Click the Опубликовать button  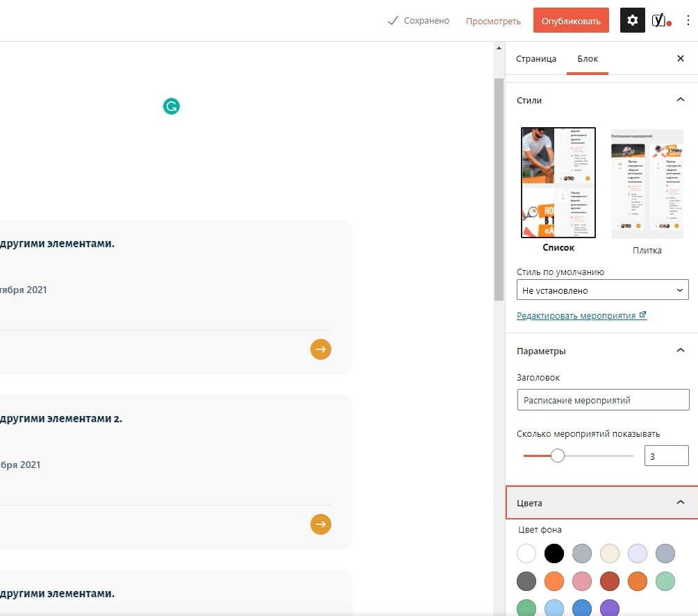(571, 20)
